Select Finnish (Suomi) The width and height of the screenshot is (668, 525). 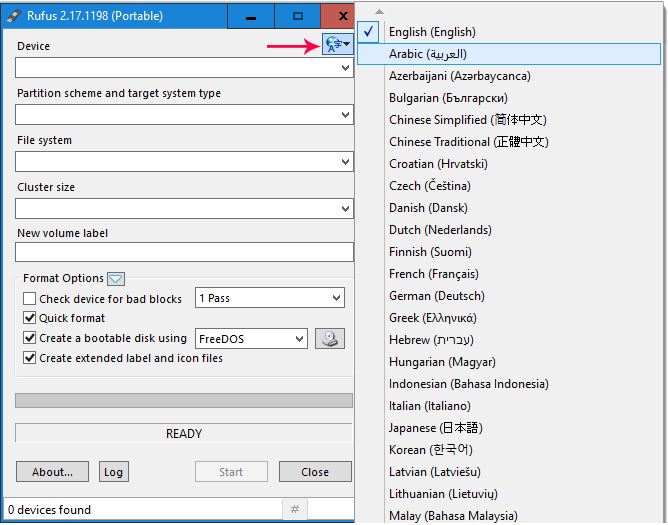(x=509, y=252)
